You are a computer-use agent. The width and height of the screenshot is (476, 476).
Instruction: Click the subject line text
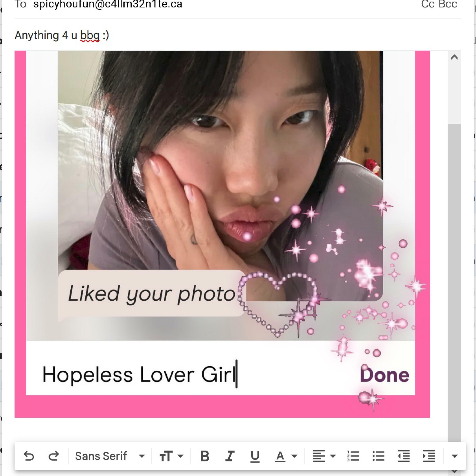pos(62,35)
